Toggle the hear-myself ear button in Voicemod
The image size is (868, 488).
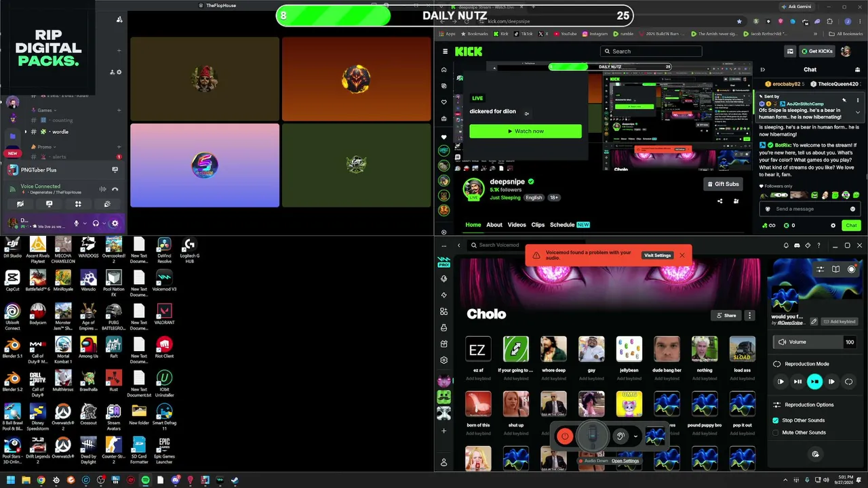tap(620, 436)
